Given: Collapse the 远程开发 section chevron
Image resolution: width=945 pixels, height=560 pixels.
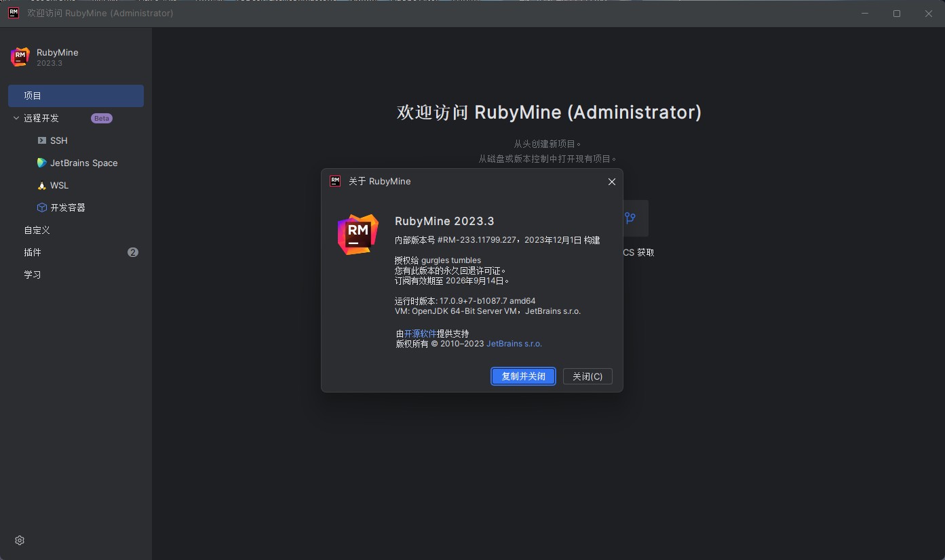Looking at the screenshot, I should (16, 118).
